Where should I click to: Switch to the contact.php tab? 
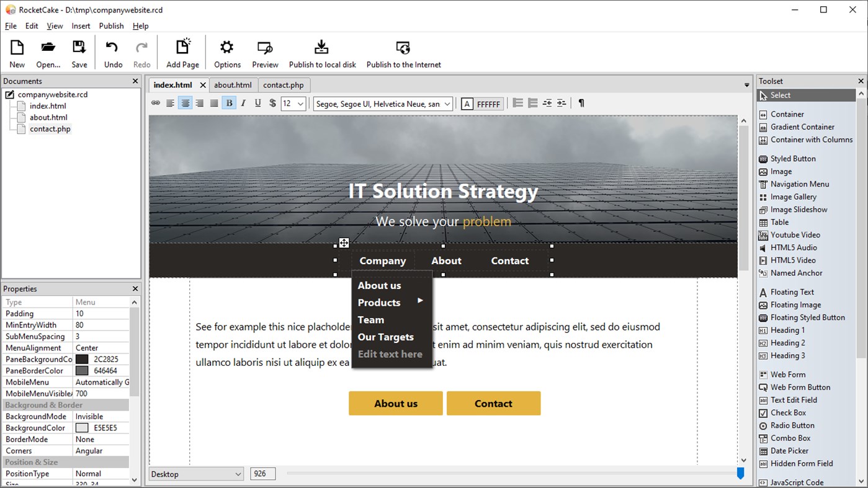(284, 85)
